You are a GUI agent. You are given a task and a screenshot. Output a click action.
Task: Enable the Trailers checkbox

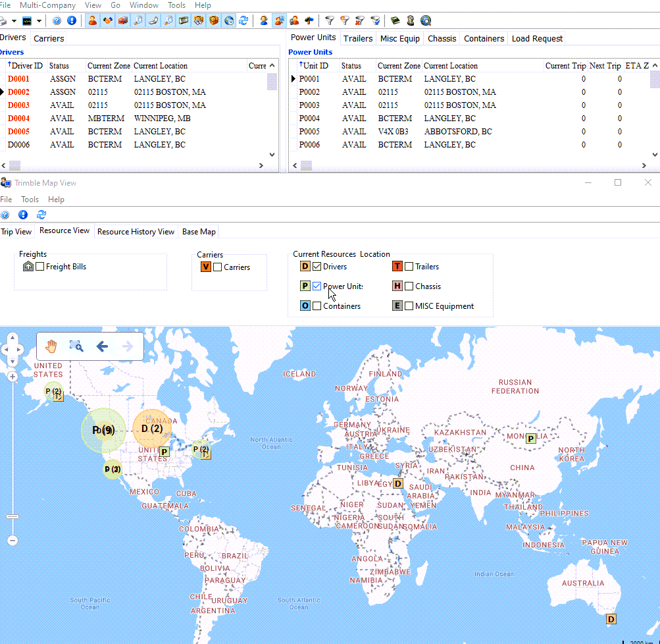pos(409,267)
